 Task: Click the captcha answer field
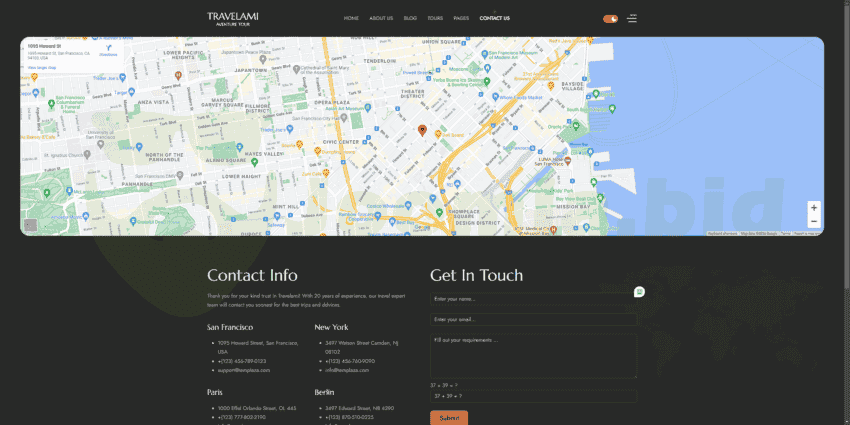click(533, 396)
